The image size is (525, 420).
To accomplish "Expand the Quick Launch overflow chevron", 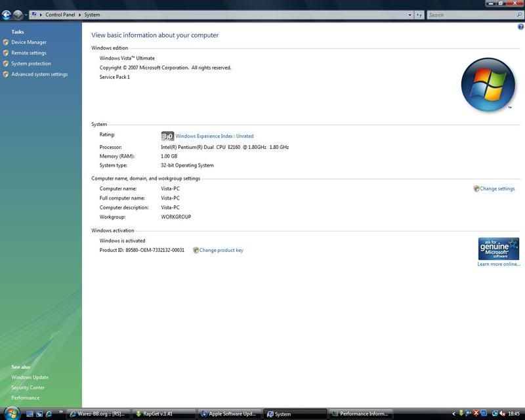I will pyautogui.click(x=60, y=412).
